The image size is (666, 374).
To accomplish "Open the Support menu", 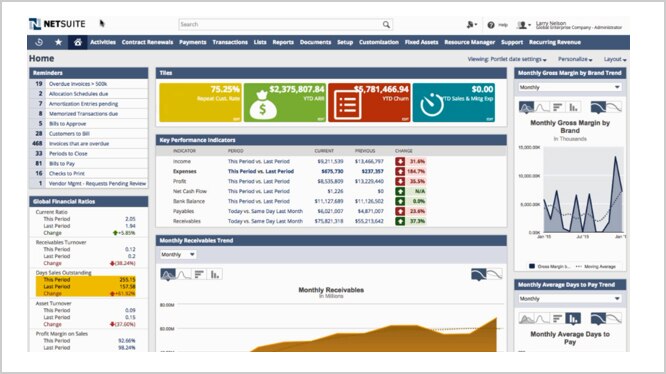I will click(512, 42).
